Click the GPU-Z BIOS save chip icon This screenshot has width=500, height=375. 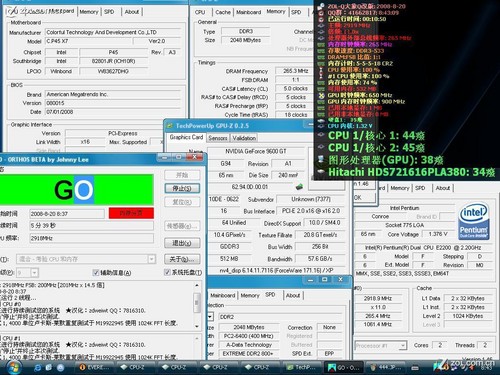point(299,187)
